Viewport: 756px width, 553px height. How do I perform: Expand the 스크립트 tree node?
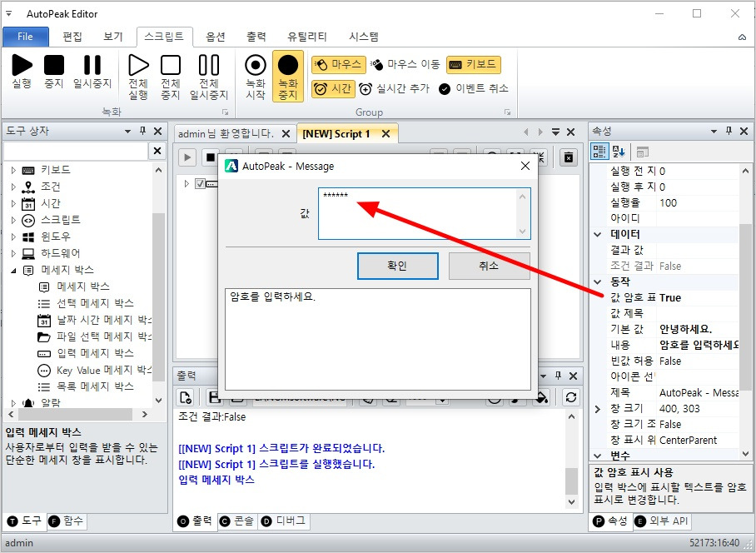click(13, 221)
